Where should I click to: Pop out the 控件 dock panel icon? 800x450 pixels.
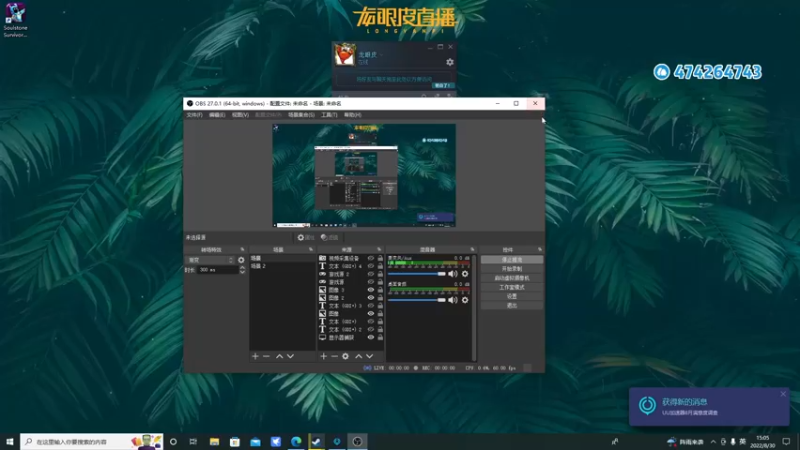click(540, 249)
